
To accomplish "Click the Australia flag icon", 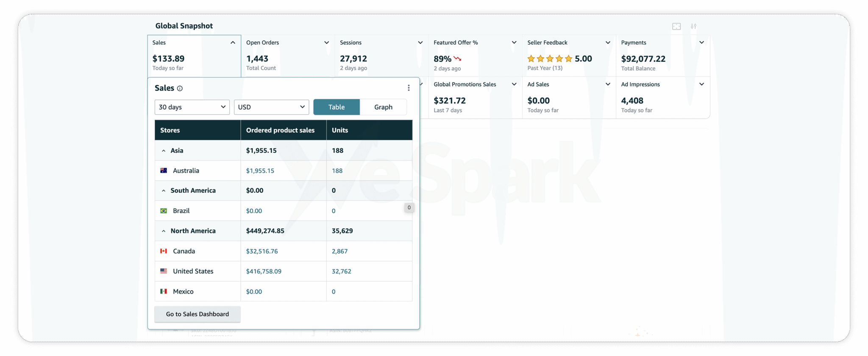I will 164,171.
